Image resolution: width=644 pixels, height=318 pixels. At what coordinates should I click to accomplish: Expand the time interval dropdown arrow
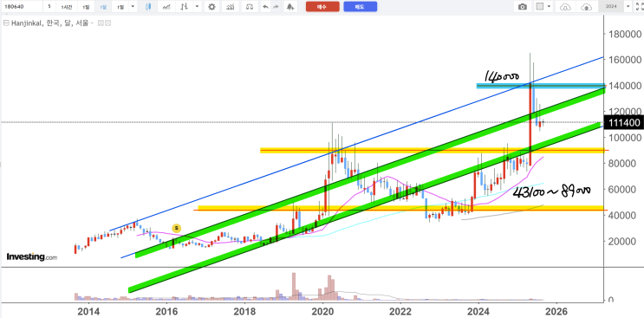coord(133,7)
